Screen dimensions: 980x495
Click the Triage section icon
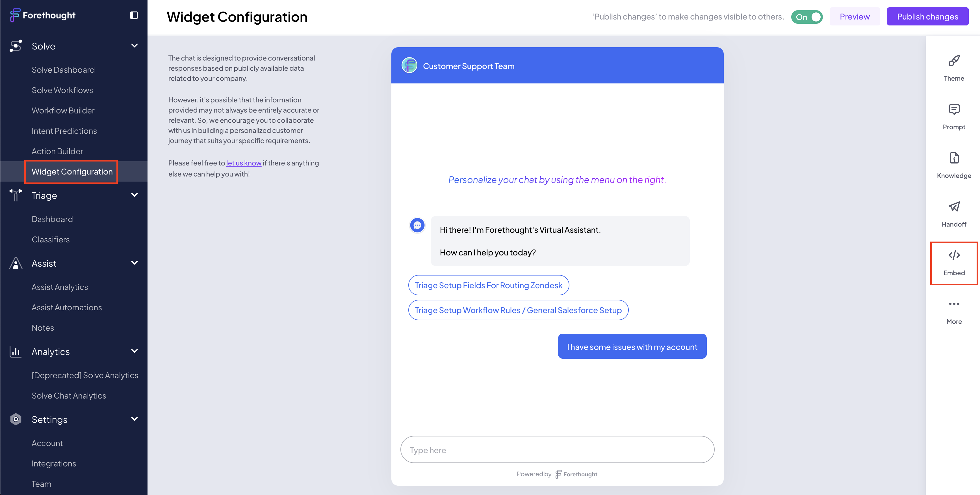coord(16,195)
